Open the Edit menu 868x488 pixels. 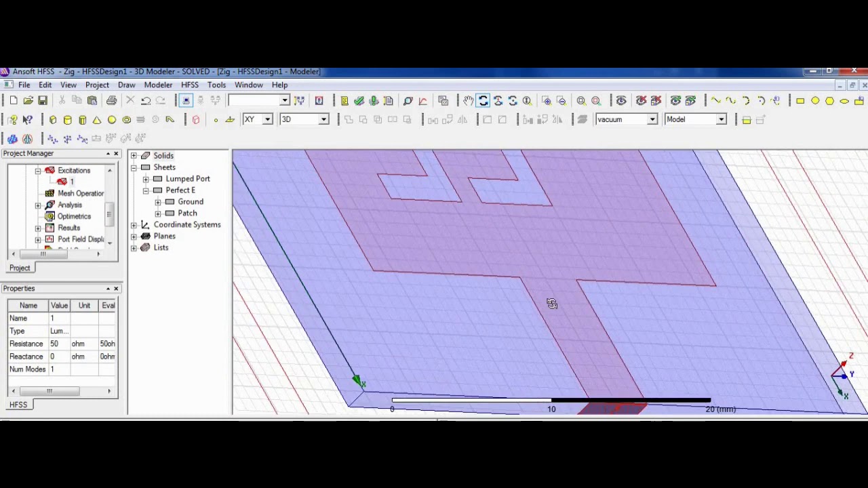(x=45, y=85)
